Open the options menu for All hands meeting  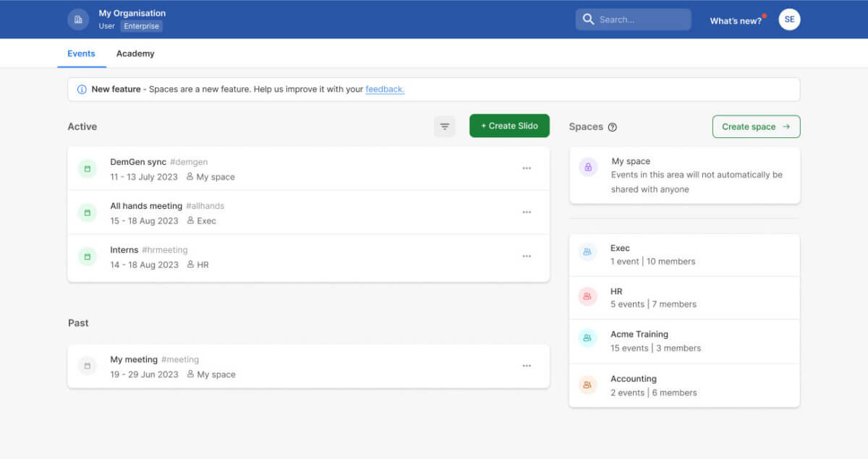pyautogui.click(x=527, y=212)
